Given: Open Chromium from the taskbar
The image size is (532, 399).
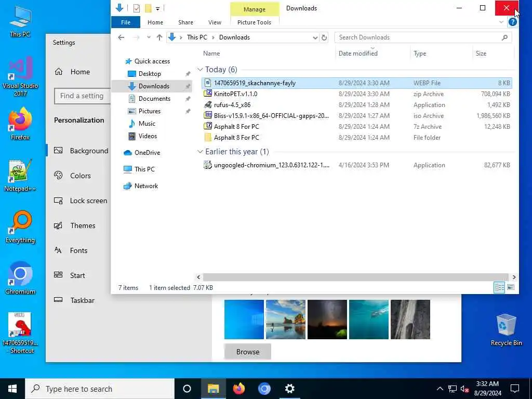Looking at the screenshot, I should 264,389.
